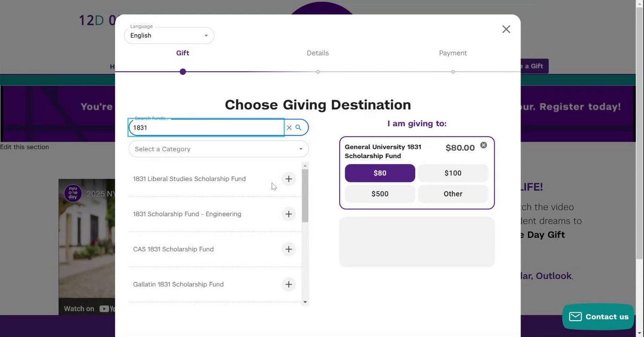Screen dimensions: 644x337
Task: Add Gallatin 1831 Scholarship Fund
Action: (x=289, y=284)
